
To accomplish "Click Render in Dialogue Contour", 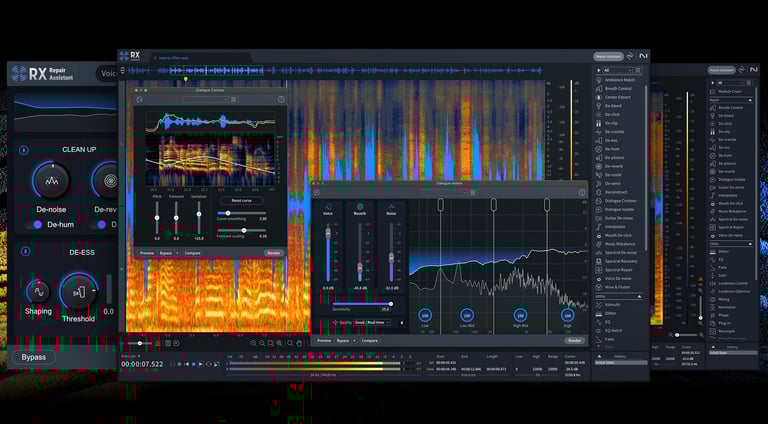I will [273, 253].
